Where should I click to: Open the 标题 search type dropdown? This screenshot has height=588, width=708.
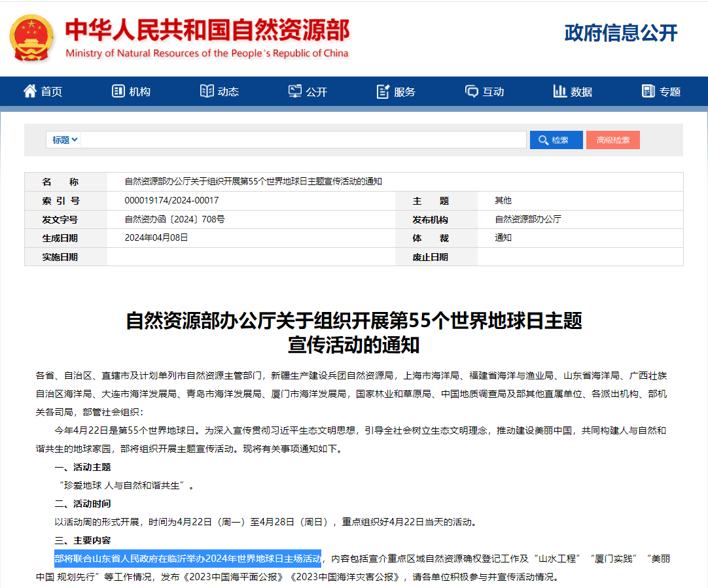pos(63,139)
